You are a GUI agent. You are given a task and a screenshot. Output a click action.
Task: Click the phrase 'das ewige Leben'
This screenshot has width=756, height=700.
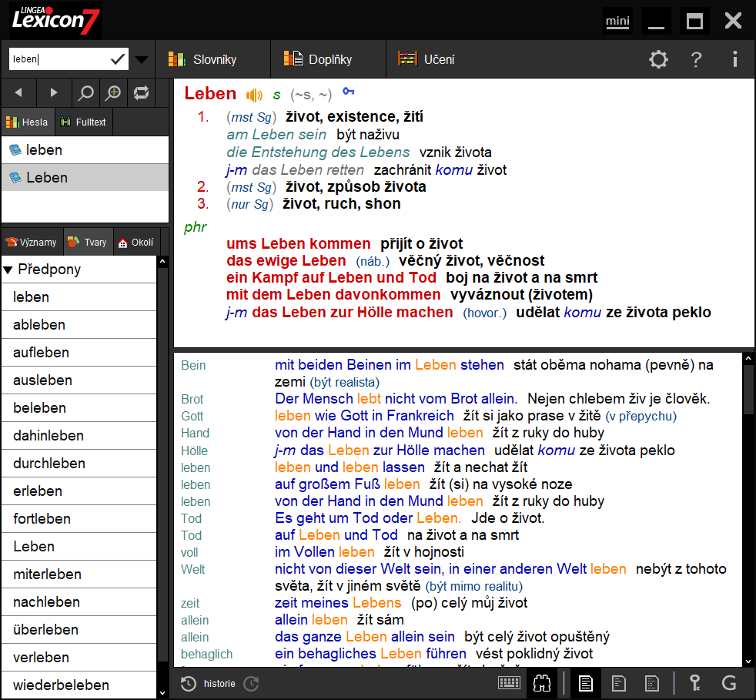point(286,260)
